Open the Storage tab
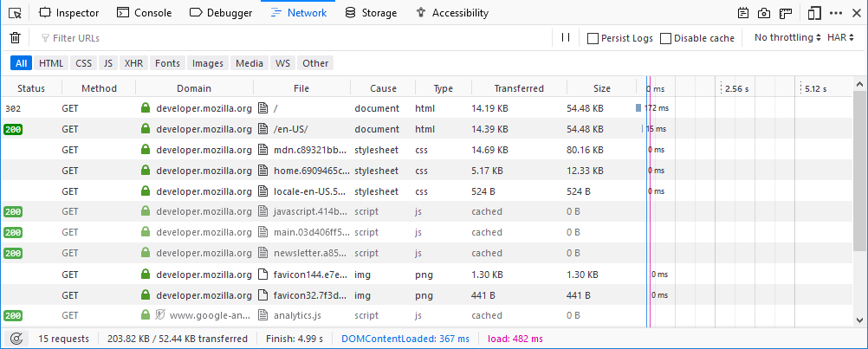Screen dimensions: 868x349 371,13
